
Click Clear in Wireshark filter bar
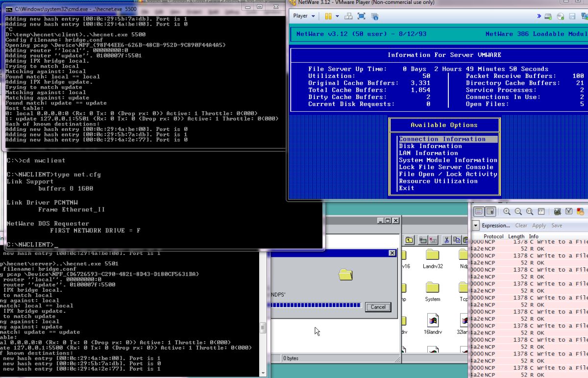pos(521,226)
